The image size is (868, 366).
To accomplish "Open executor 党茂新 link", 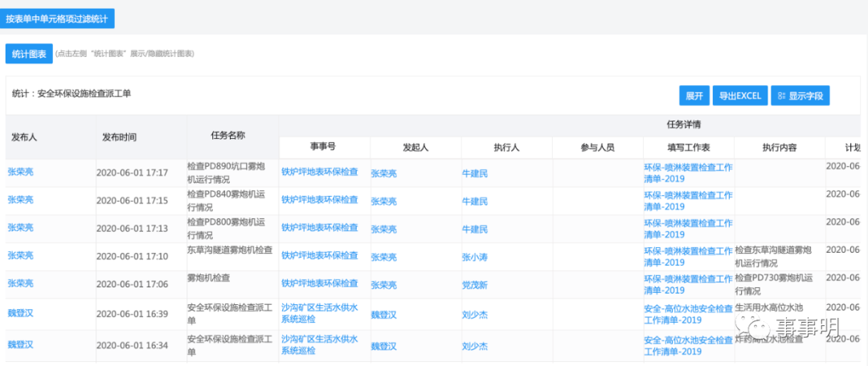I will 475,284.
